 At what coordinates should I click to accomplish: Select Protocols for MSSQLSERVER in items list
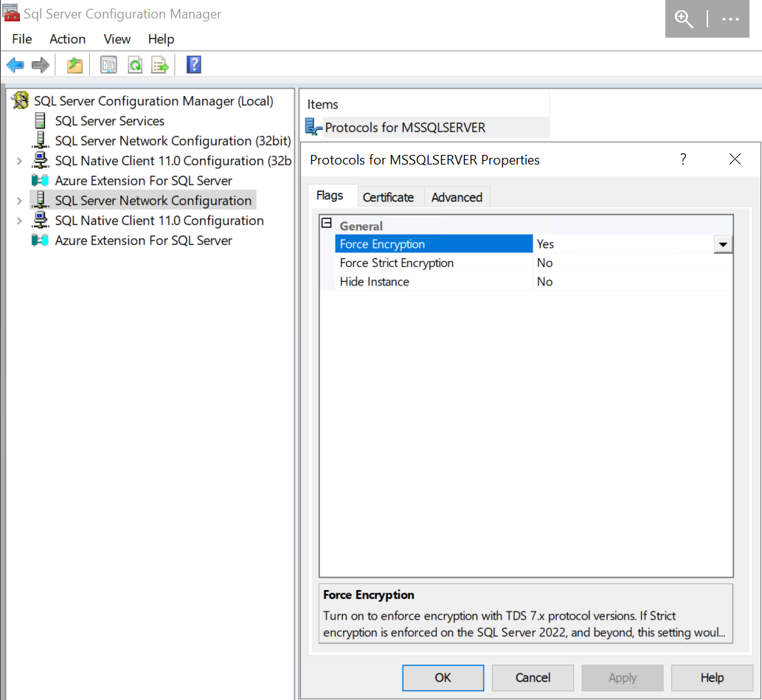click(x=405, y=128)
